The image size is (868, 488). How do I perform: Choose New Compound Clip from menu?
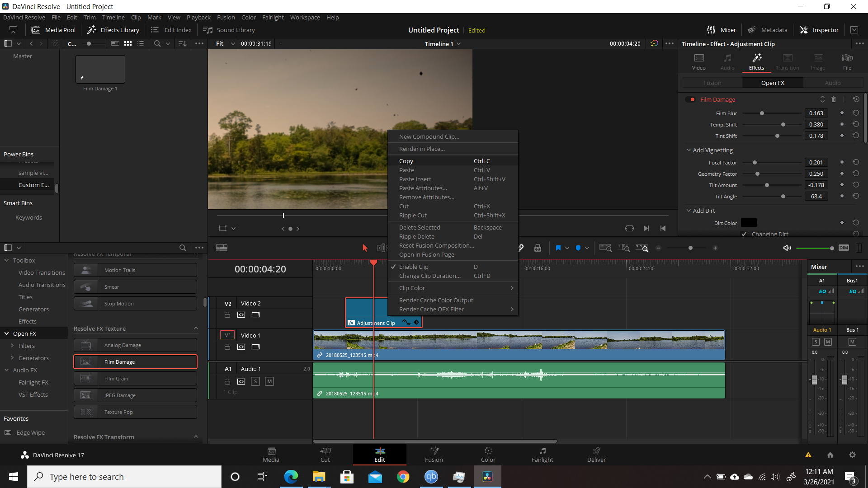[x=453, y=136]
